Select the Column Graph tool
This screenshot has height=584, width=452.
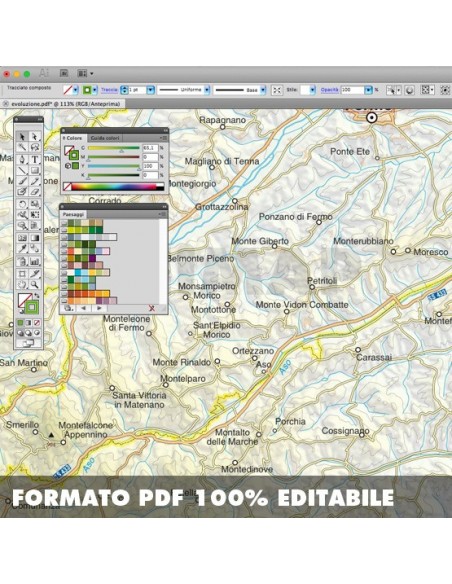click(35, 261)
